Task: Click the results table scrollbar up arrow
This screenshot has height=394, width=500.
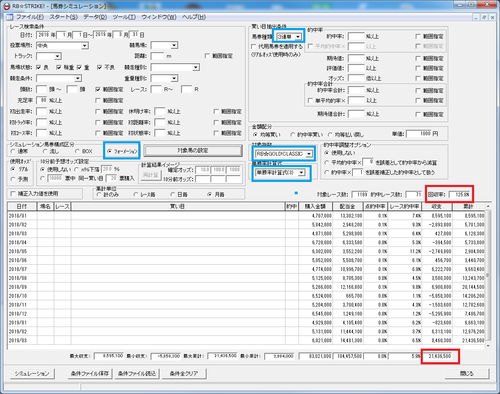Action: [x=488, y=206]
